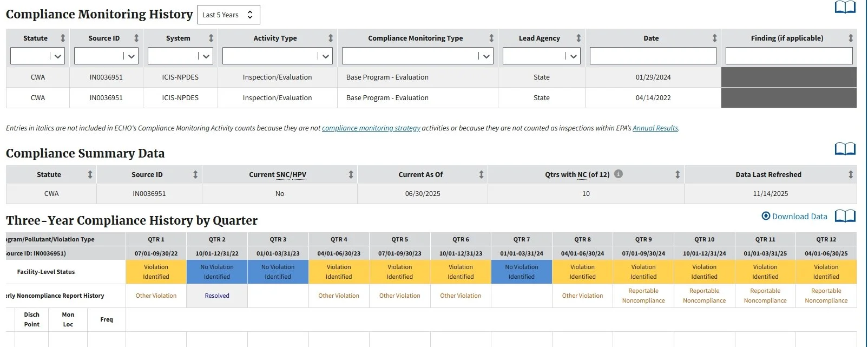868x347 pixels.
Task: Sort summary by Current SNC/HPV column
Action: click(351, 174)
